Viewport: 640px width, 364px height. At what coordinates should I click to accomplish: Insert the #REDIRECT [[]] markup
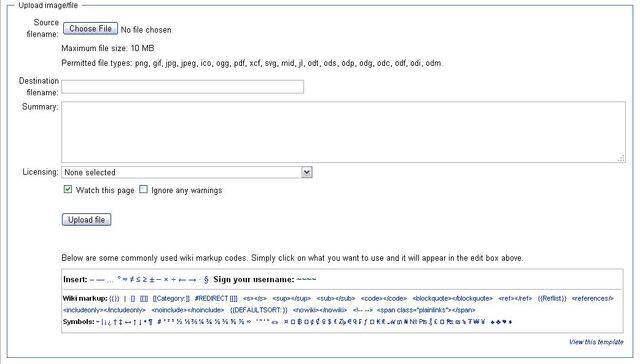(x=216, y=298)
